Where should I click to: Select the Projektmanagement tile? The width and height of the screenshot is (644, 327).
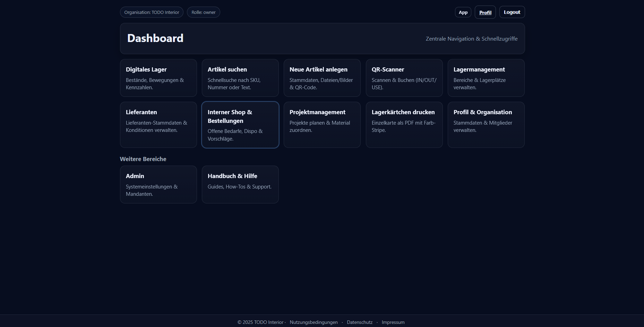[322, 125]
